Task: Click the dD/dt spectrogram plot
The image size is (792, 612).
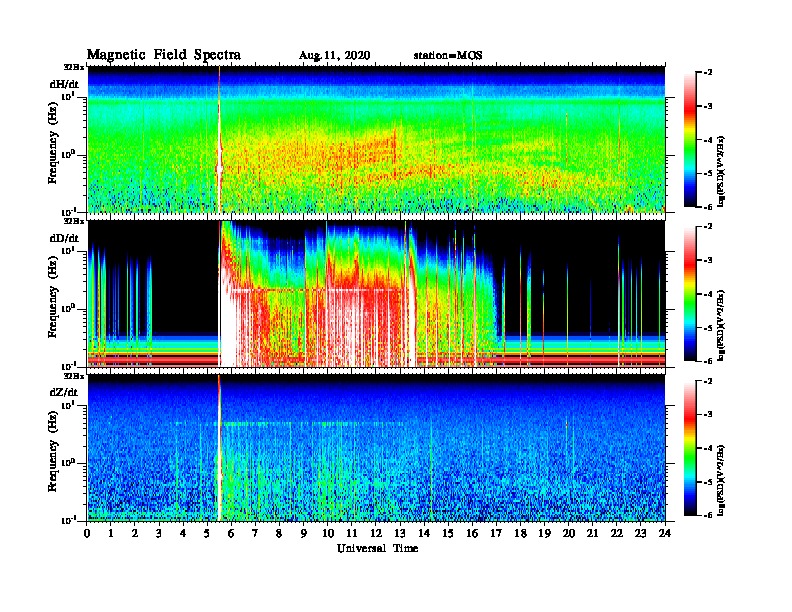Action: [x=376, y=293]
